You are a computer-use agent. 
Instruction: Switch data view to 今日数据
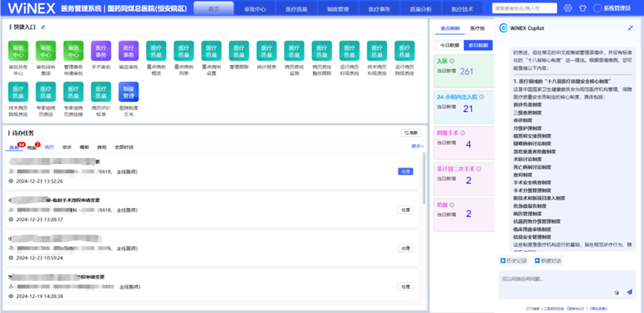tap(450, 45)
